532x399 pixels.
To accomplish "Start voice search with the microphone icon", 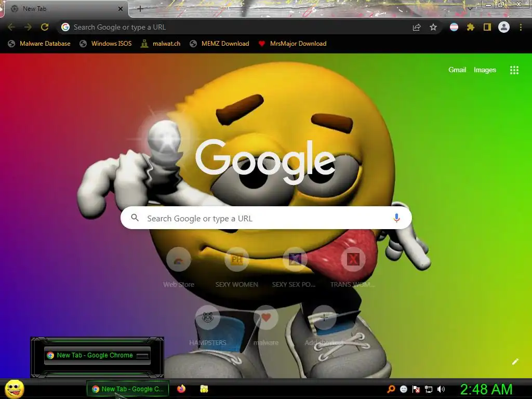I will point(396,218).
